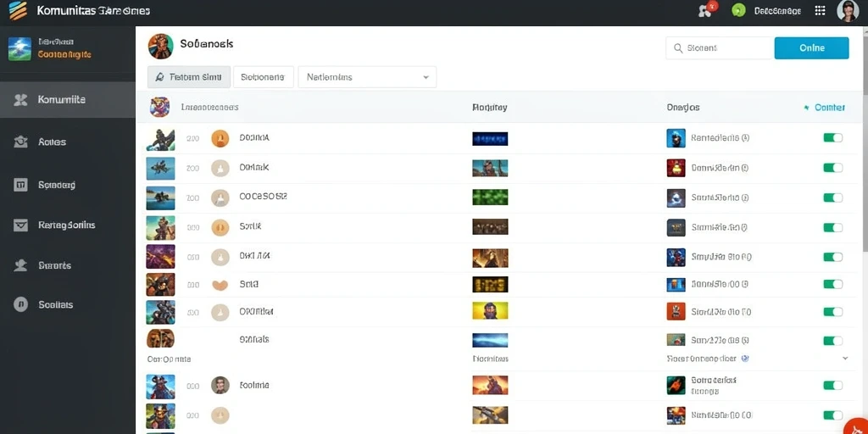868x434 pixels.
Task: Toggle the switch in the fourth game row
Action: tap(832, 227)
